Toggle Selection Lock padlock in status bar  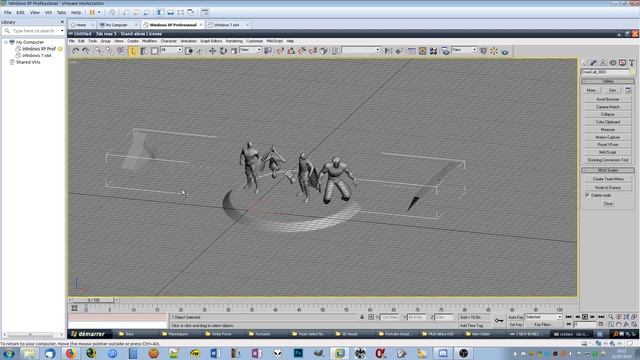coord(362,317)
